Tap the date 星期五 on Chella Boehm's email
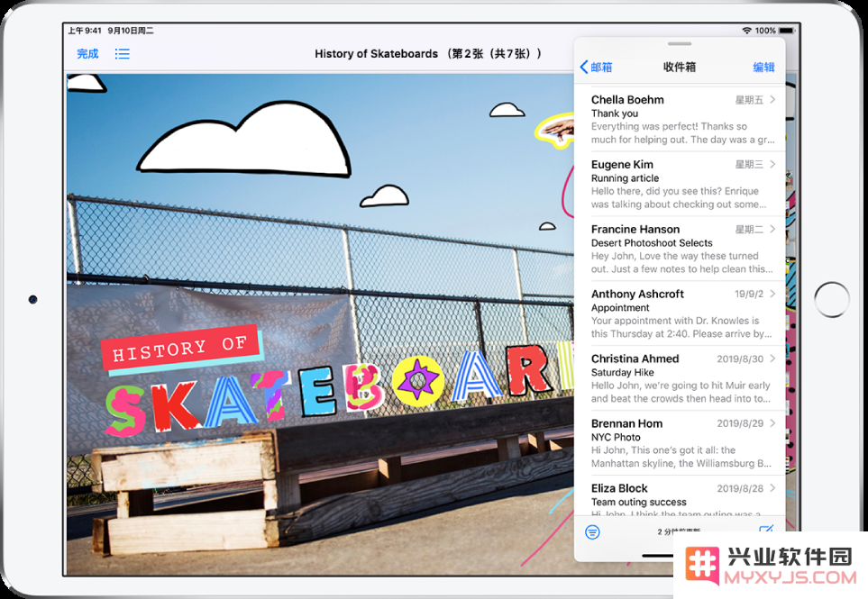 749,100
